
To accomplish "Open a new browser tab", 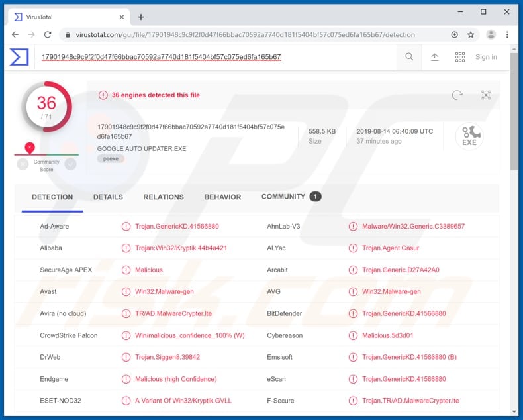I will pos(141,17).
